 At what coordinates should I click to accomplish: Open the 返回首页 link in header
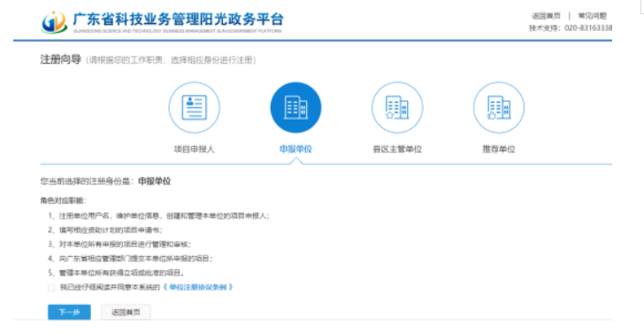point(547,16)
